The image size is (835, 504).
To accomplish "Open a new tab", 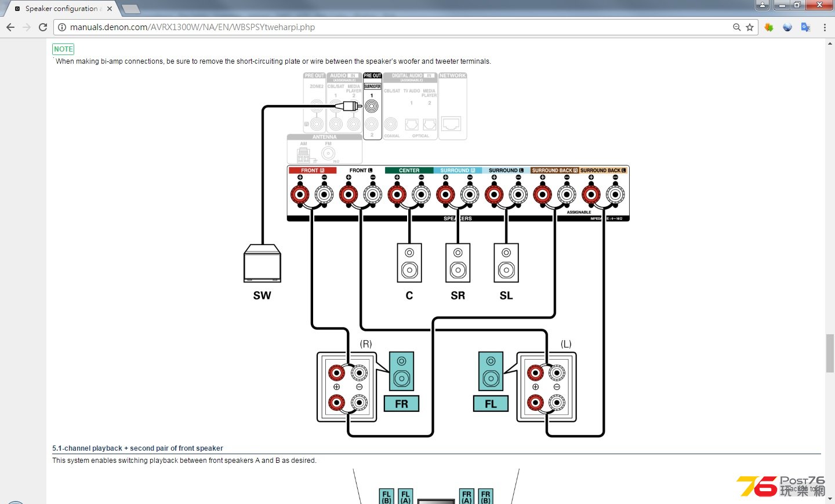I will point(131,9).
